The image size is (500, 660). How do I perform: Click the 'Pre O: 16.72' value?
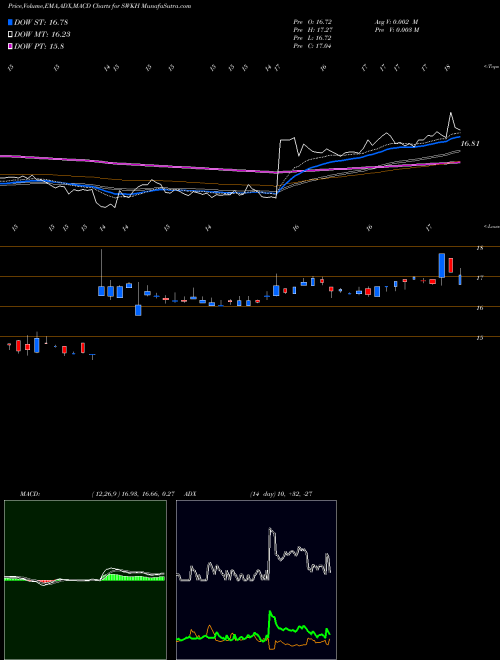coord(312,21)
